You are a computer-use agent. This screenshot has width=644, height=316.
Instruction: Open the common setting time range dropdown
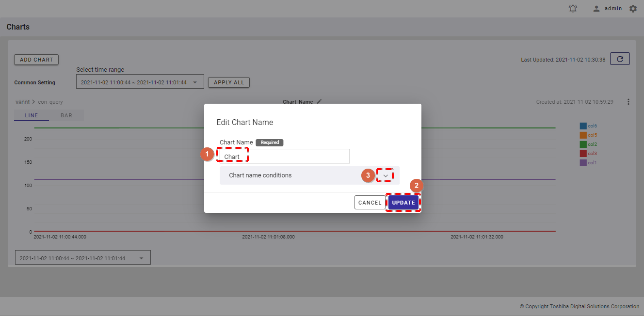point(140,82)
